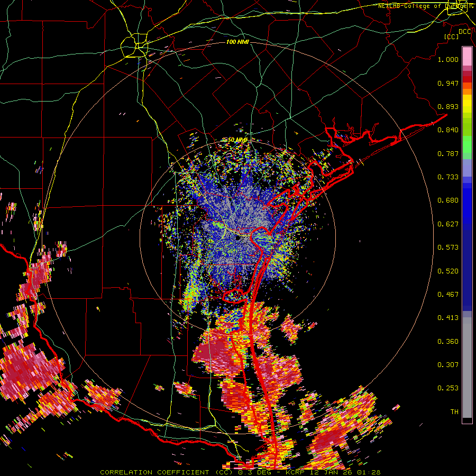This screenshot has height=476, width=476.
Task: Click the 01:28 timestamp text
Action: 368,472
